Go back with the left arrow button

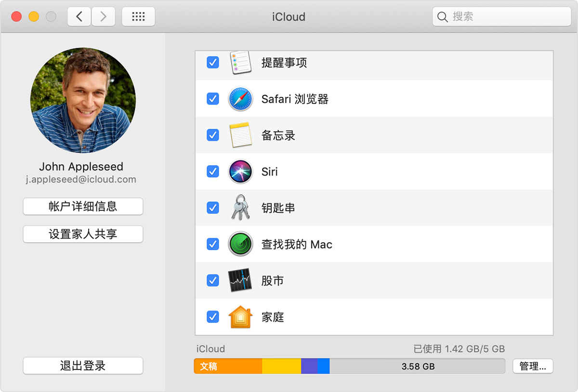click(x=79, y=17)
